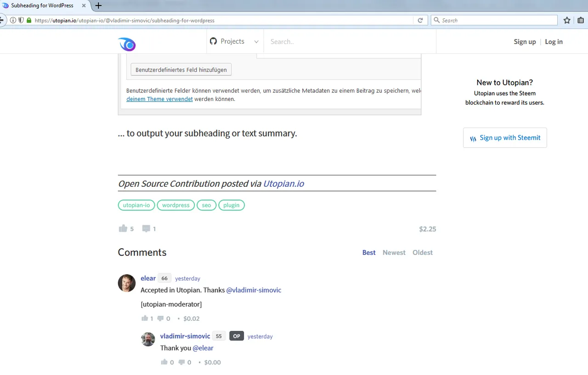Open the Log in link

(554, 42)
